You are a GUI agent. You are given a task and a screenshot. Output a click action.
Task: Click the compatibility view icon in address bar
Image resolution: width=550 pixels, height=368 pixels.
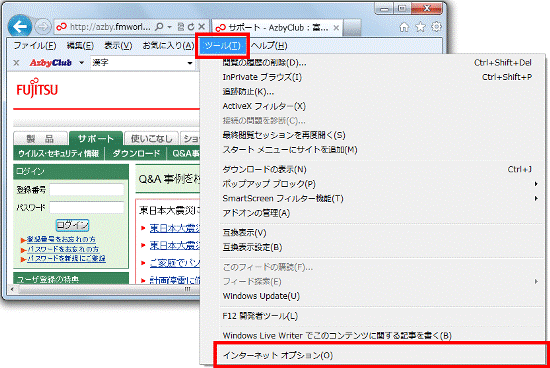pyautogui.click(x=181, y=27)
